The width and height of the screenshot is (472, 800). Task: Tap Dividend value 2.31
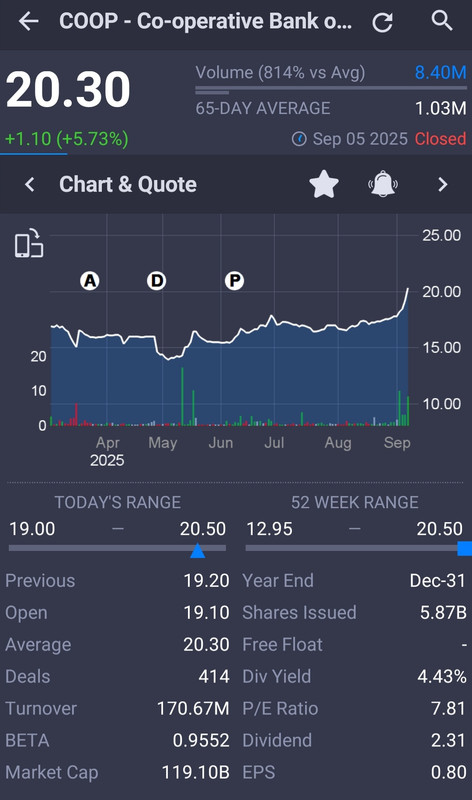(x=448, y=740)
